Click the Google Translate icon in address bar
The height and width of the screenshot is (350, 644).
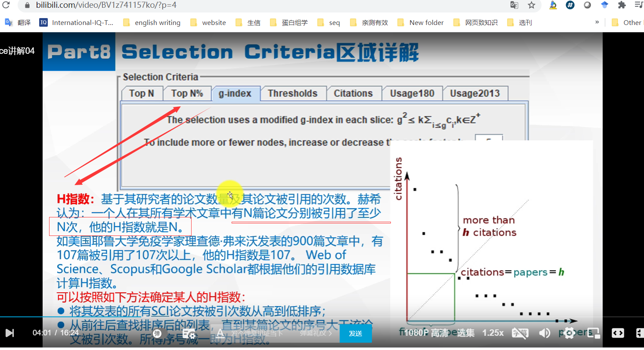[514, 5]
